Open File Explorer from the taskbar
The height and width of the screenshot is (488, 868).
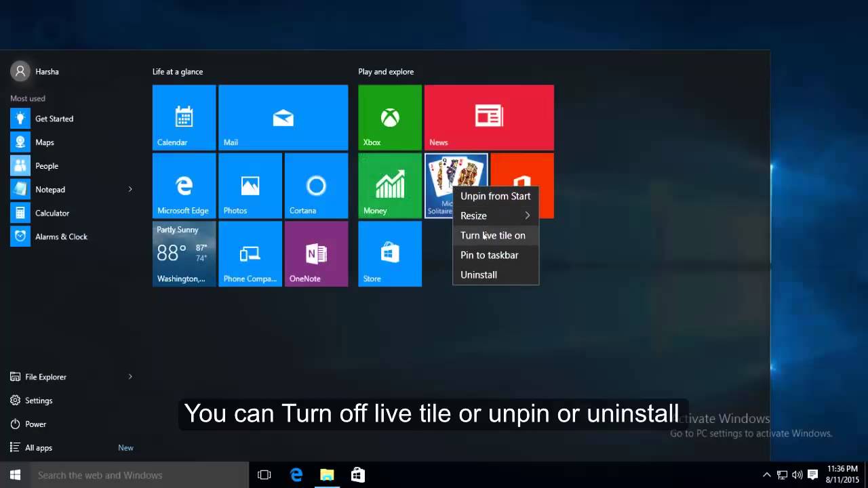click(327, 475)
